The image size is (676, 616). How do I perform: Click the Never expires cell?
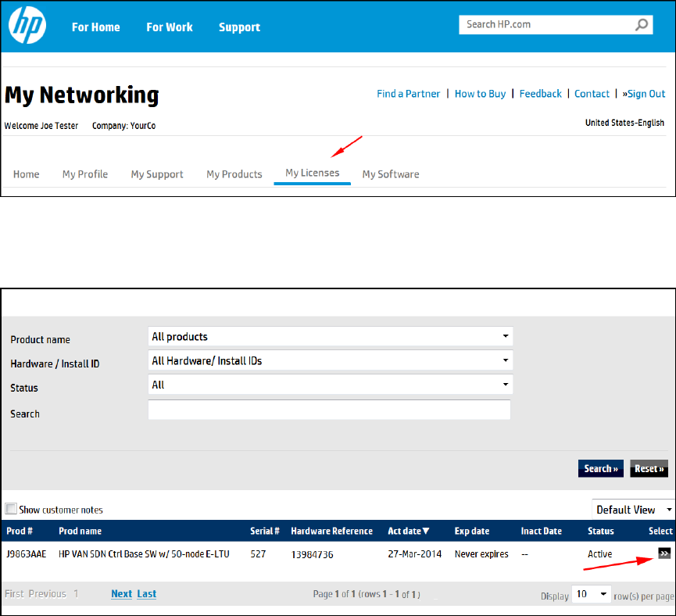[481, 554]
